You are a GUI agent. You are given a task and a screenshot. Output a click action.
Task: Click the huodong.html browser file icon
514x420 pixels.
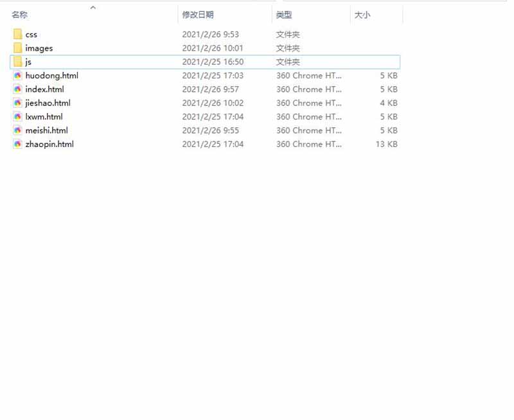[x=17, y=76]
